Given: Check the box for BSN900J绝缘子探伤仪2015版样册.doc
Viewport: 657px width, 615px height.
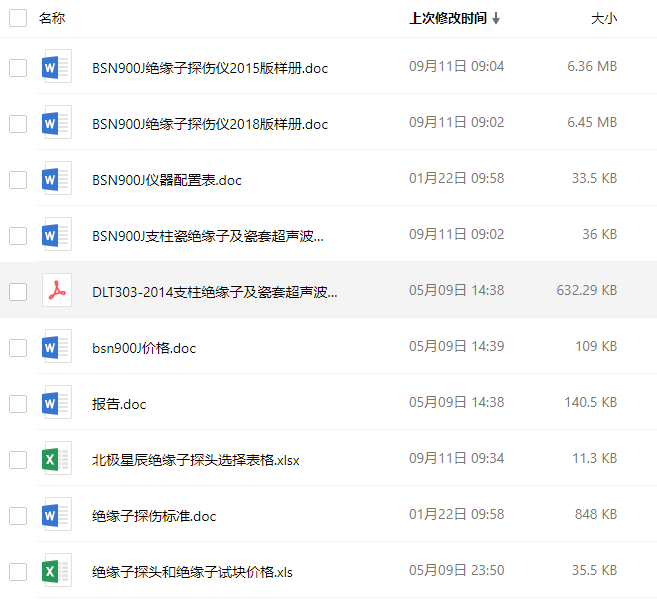Looking at the screenshot, I should pyautogui.click(x=18, y=68).
